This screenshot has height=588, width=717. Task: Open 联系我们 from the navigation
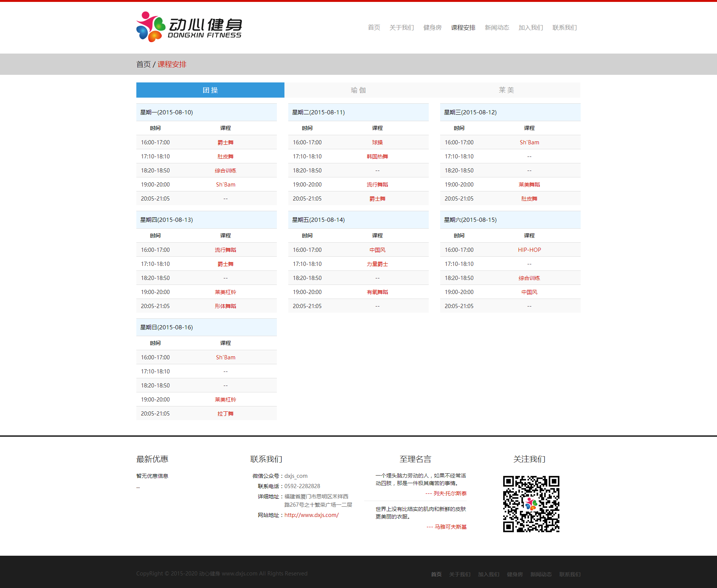click(564, 27)
